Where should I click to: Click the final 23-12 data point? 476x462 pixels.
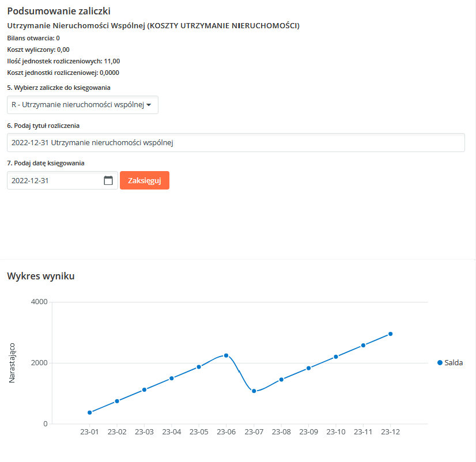click(391, 334)
